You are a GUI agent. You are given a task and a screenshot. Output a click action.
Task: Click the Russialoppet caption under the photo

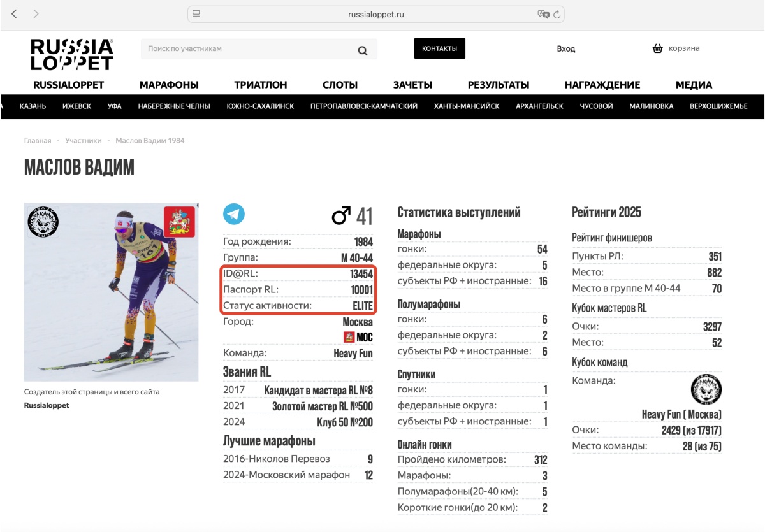47,405
